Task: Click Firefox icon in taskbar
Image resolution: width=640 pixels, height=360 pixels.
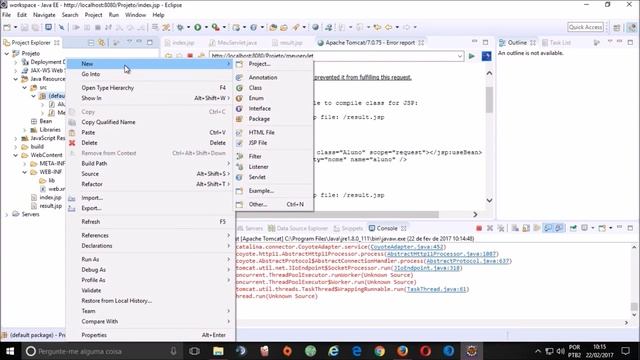Action: [402, 351]
